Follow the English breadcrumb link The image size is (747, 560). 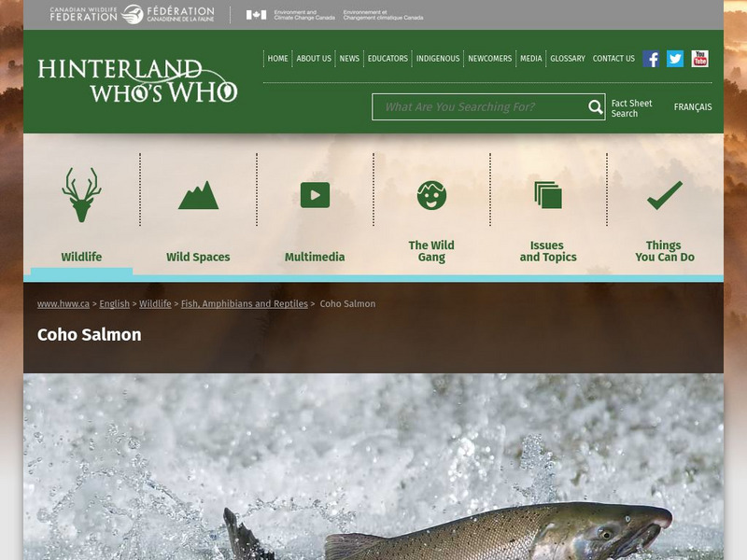click(114, 304)
